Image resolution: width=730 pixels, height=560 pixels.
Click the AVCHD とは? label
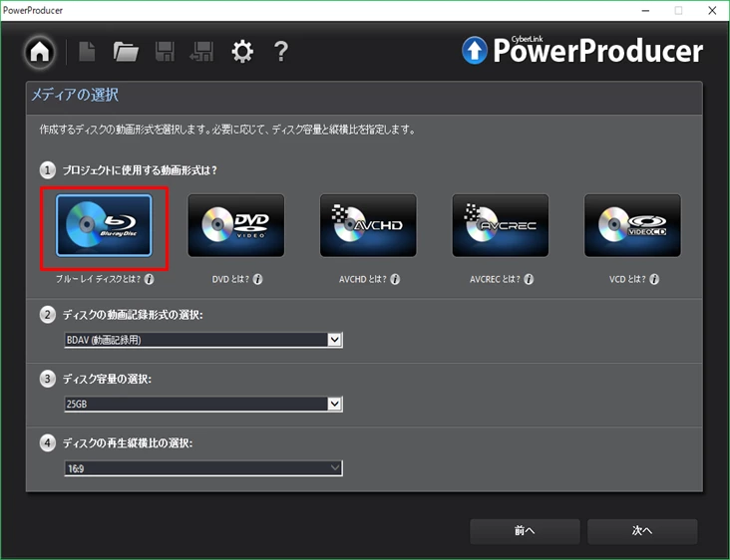(x=363, y=279)
